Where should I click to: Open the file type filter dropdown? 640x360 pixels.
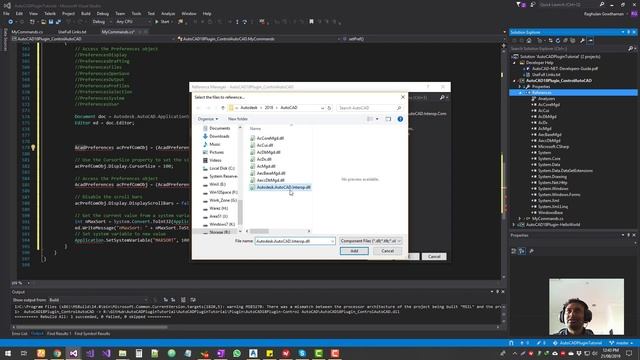(x=370, y=241)
